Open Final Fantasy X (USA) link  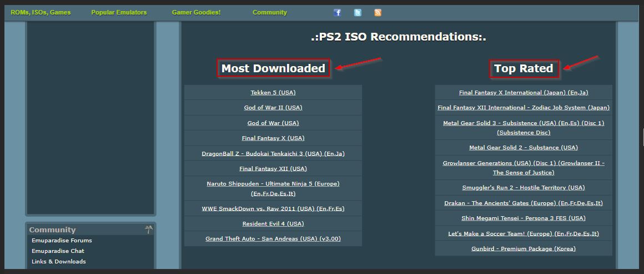pos(273,138)
